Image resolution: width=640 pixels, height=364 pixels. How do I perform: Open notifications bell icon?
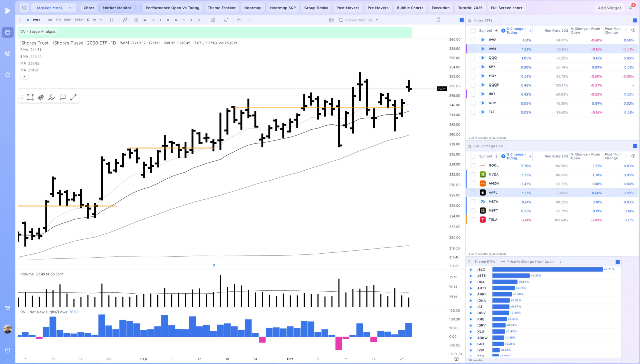tap(631, 8)
